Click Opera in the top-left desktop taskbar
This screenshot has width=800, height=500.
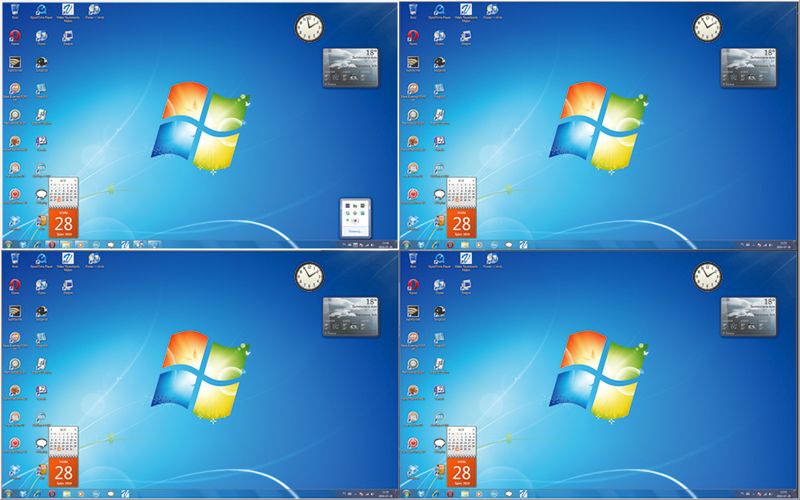tap(52, 245)
